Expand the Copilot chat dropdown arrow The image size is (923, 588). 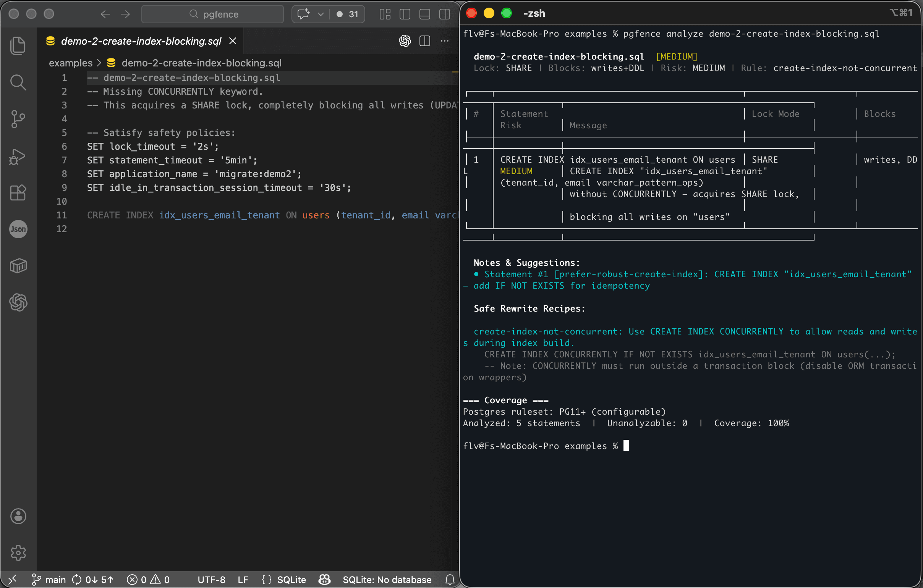tap(321, 14)
